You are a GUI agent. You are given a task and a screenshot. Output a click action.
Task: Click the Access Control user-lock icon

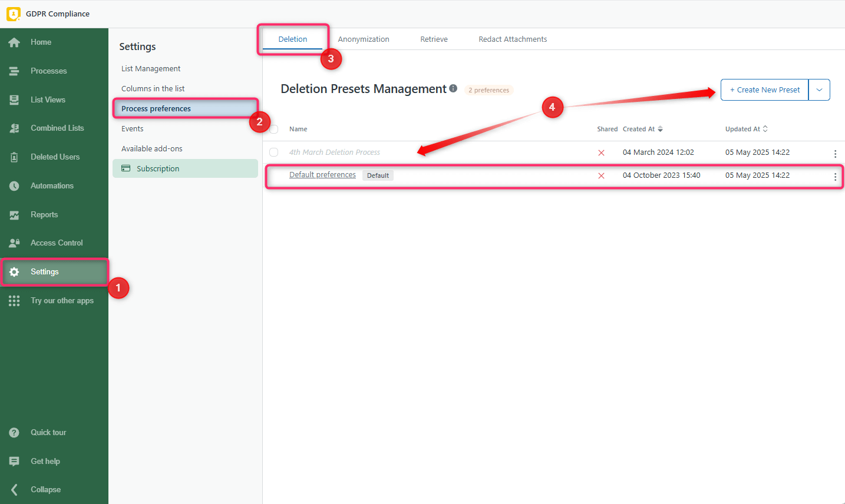point(14,243)
